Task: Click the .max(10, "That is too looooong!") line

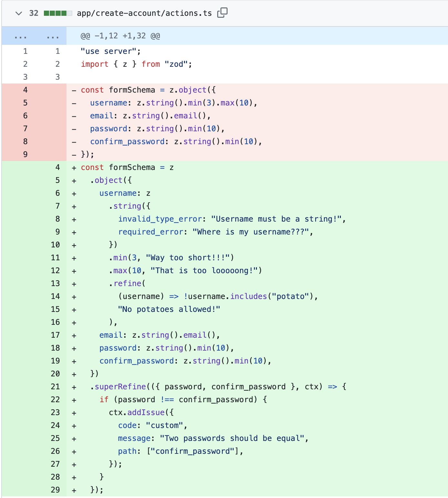Action: [x=186, y=271]
